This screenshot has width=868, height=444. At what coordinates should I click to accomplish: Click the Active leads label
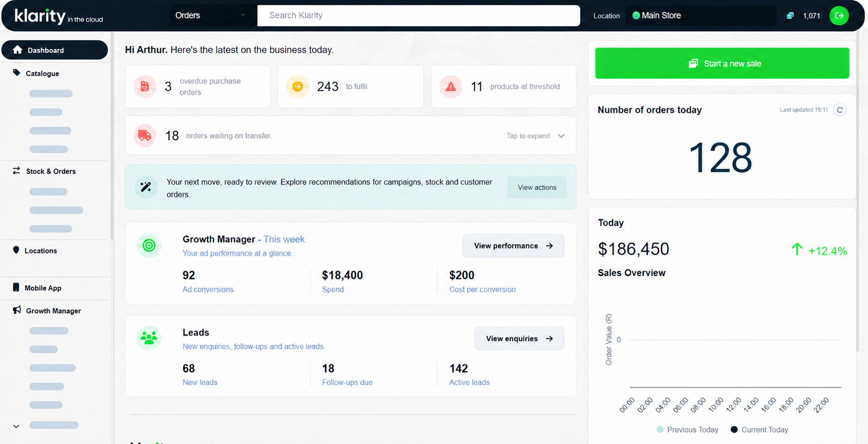[469, 383]
